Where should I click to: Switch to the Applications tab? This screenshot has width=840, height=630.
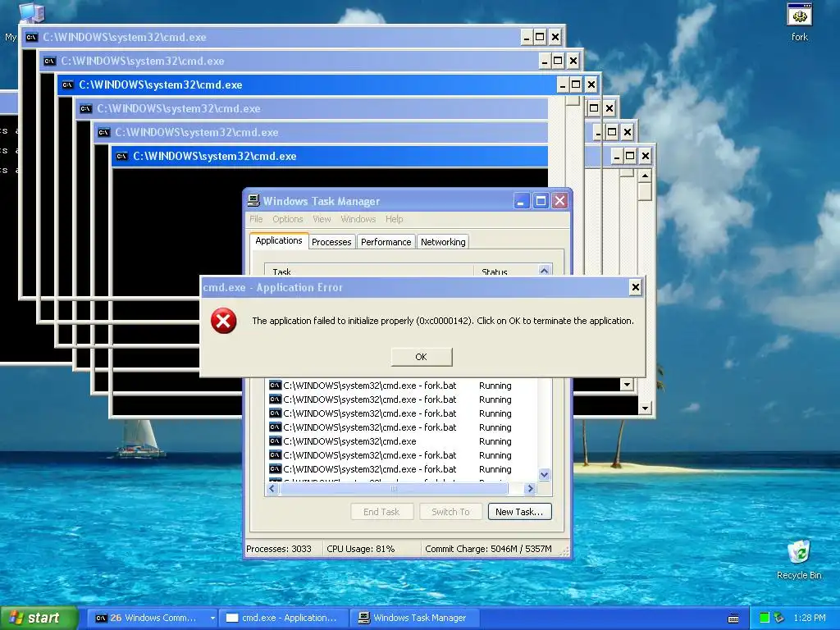click(x=279, y=240)
